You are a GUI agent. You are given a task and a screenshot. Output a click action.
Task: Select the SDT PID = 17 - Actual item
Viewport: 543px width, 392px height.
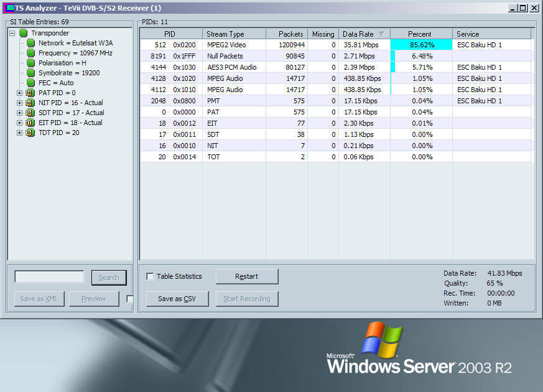72,113
